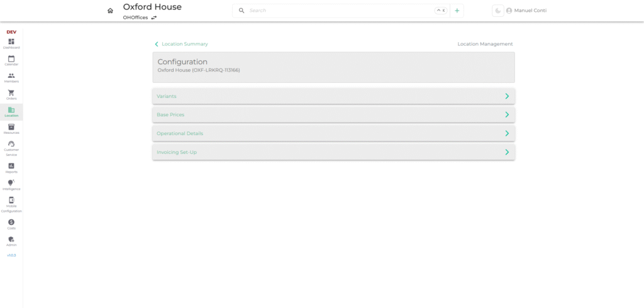Screen dimensions: 644x308
Task: Open Orders cart icon
Action: click(11, 94)
